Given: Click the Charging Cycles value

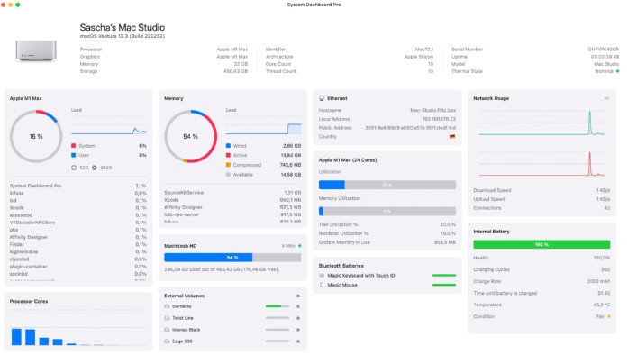Looking at the screenshot, I should point(606,269).
